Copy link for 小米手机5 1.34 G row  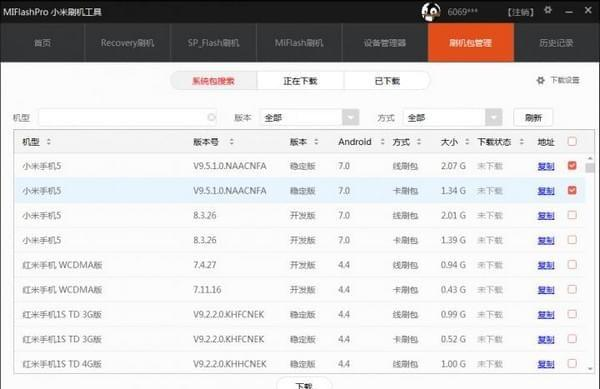[546, 191]
